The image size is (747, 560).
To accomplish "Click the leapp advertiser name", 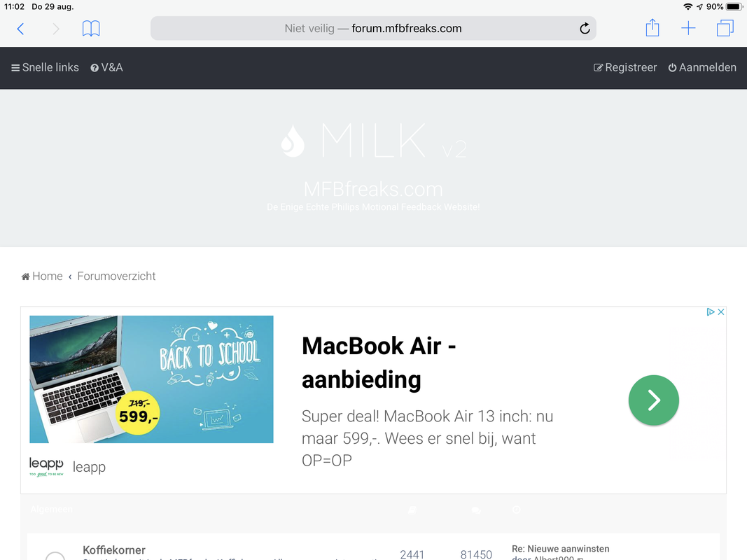I will [89, 467].
